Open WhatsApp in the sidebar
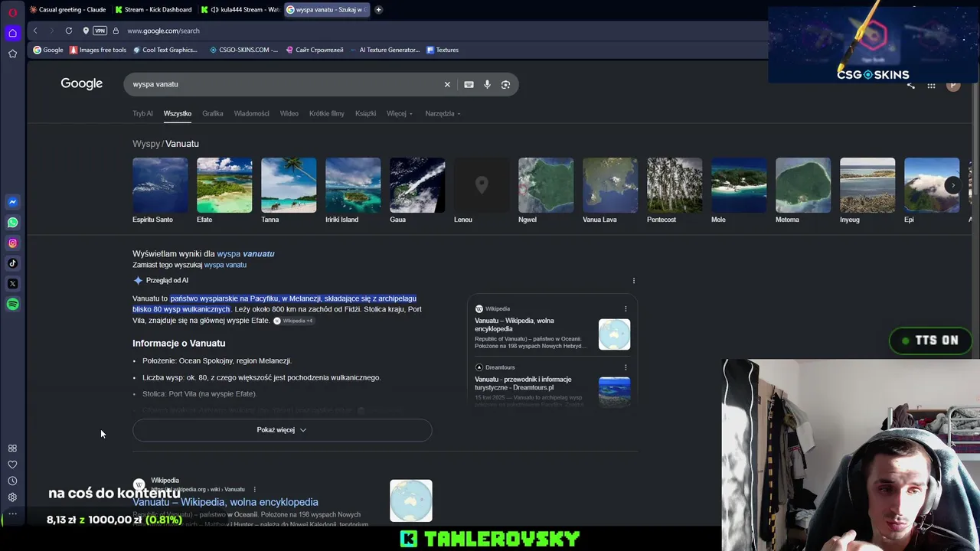 click(x=12, y=223)
